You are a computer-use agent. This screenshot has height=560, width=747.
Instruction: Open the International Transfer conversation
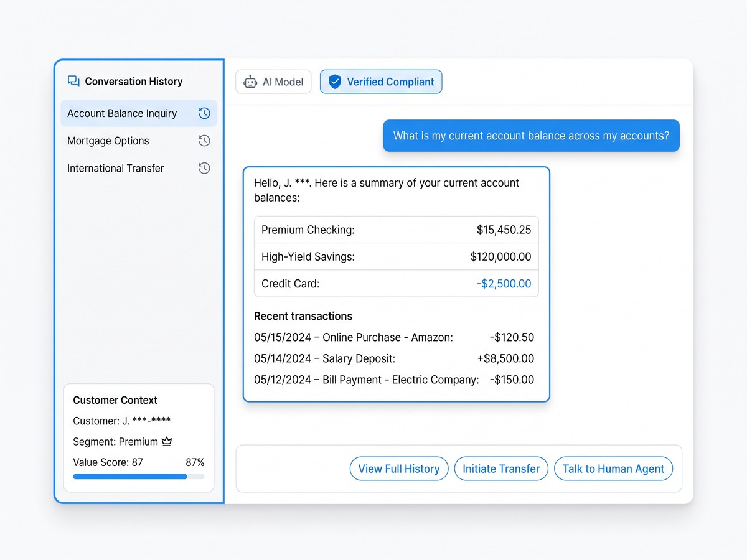coord(139,168)
